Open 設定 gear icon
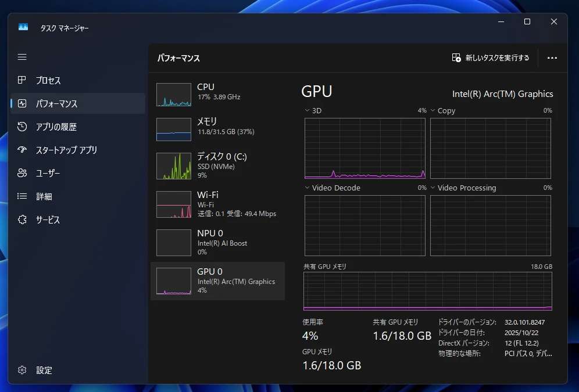This screenshot has height=392, width=579. (x=22, y=370)
